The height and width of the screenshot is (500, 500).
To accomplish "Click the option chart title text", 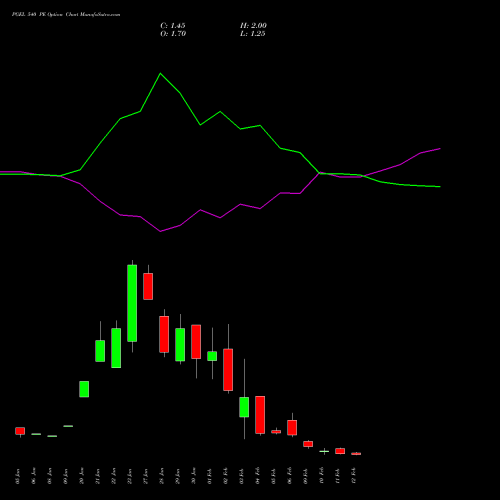I will (66, 15).
